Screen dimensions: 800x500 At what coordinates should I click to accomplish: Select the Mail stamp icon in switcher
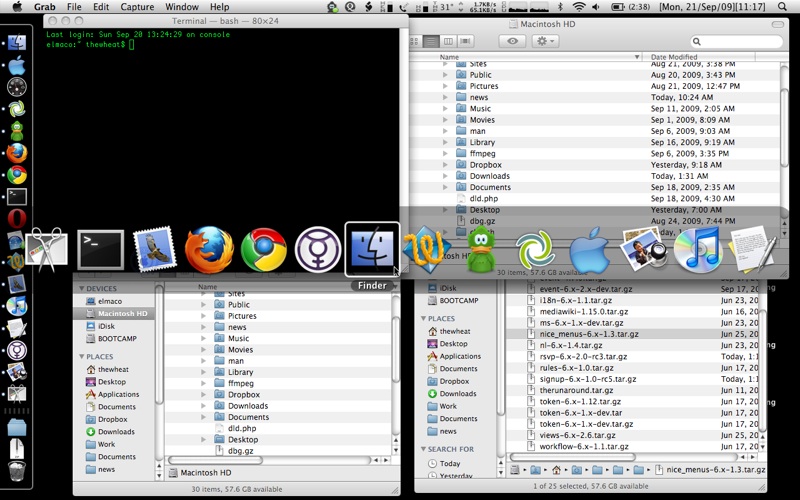[x=154, y=249]
